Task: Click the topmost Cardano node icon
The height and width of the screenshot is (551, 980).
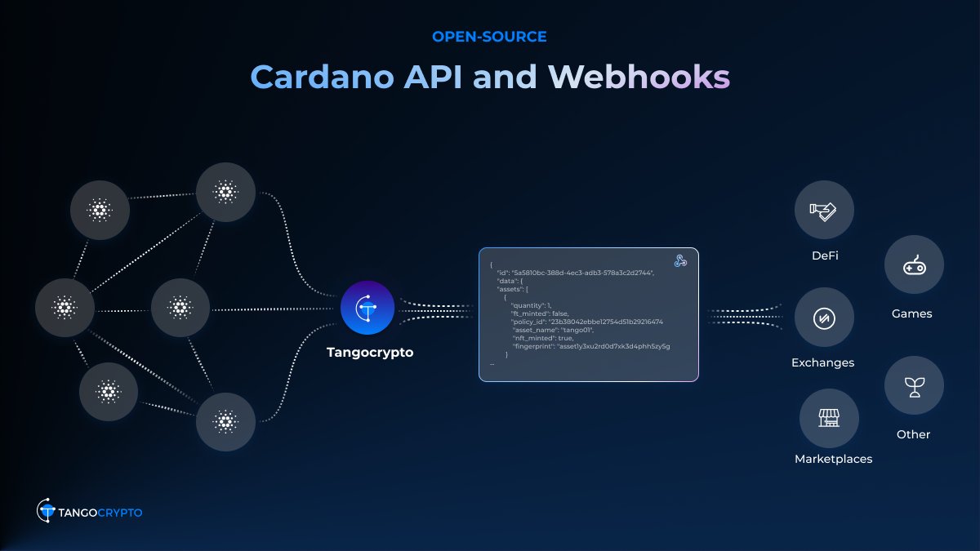Action: tap(225, 193)
